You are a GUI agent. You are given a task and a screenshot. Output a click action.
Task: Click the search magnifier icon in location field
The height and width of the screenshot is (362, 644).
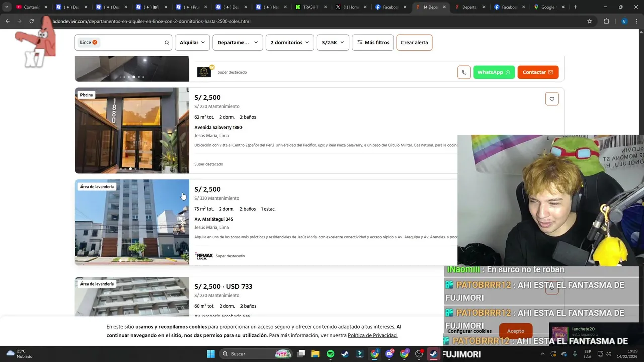(x=167, y=42)
